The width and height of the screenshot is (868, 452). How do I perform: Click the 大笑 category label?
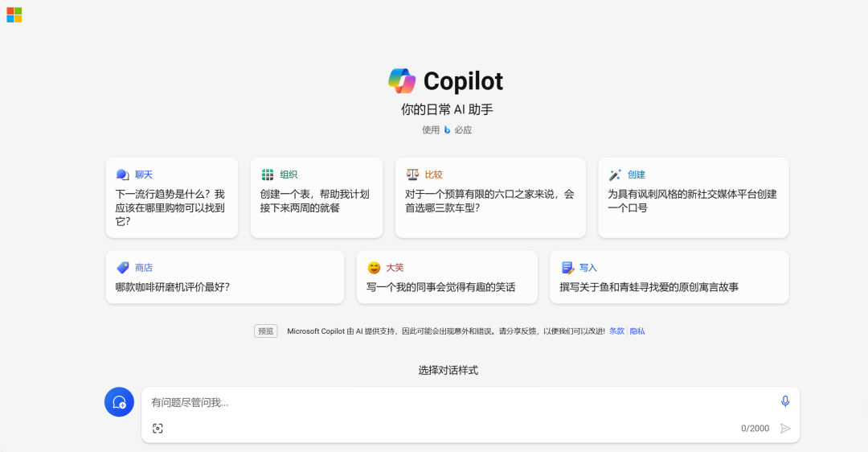click(x=395, y=268)
